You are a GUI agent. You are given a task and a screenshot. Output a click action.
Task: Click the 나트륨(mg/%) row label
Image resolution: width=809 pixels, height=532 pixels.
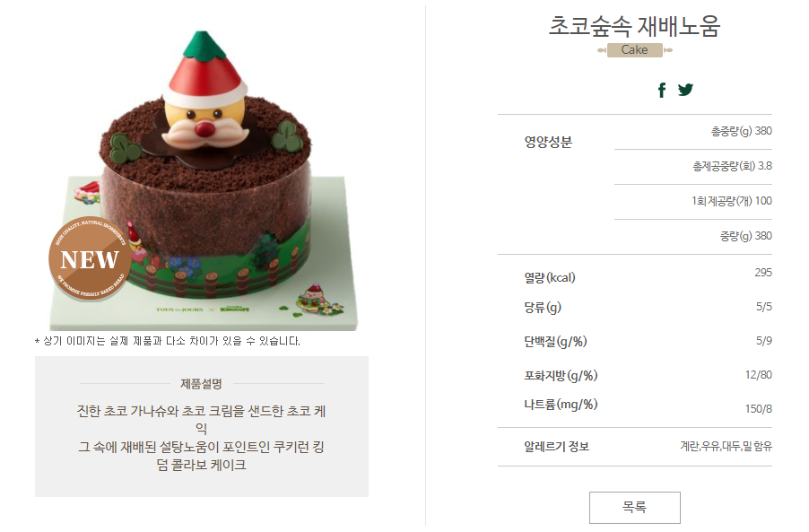point(561,405)
